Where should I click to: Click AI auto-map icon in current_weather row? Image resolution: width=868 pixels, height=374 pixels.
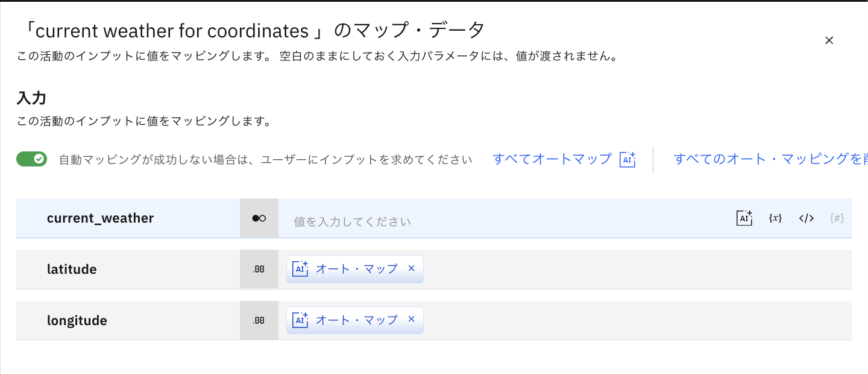(x=744, y=218)
